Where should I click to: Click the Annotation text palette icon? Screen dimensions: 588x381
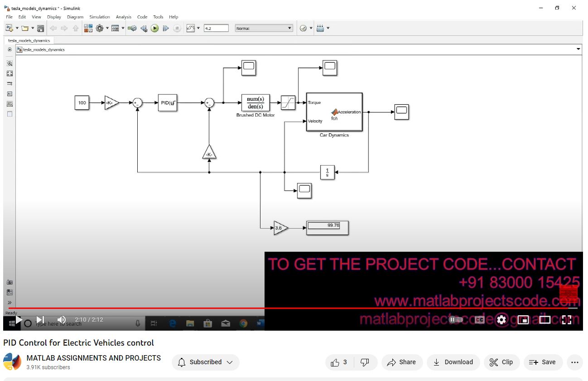click(x=10, y=94)
